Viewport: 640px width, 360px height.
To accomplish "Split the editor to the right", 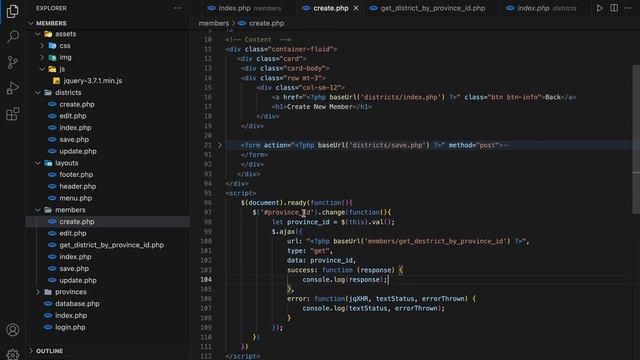I will tap(614, 8).
